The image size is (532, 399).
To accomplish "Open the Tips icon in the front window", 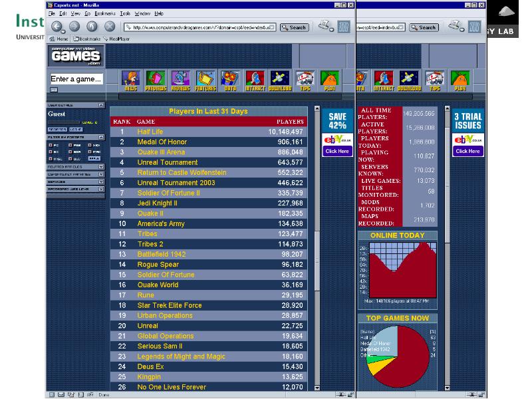I will (305, 80).
